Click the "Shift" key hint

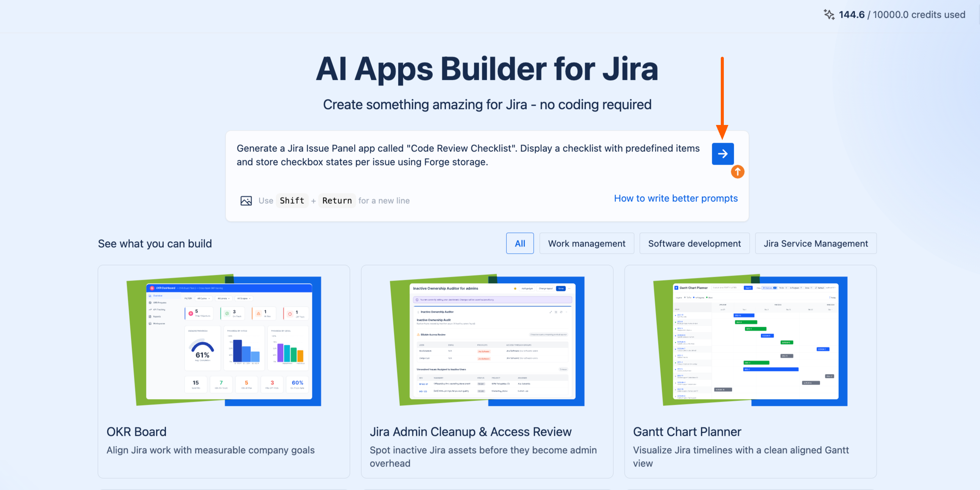(x=292, y=200)
